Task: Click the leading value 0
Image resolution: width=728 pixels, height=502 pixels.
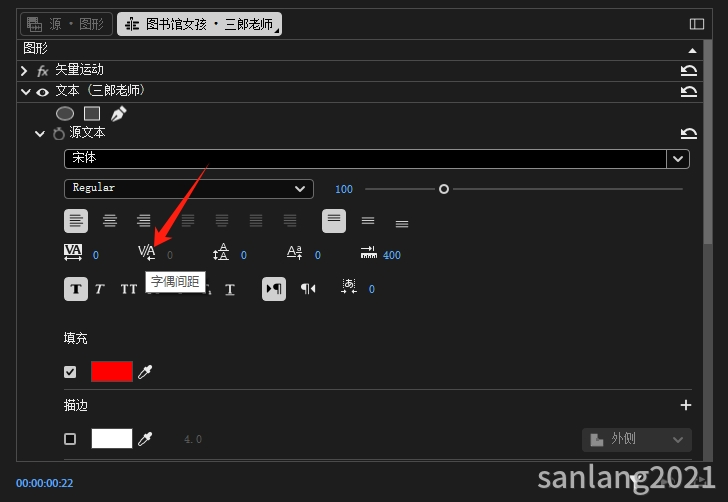Action: tap(244, 255)
